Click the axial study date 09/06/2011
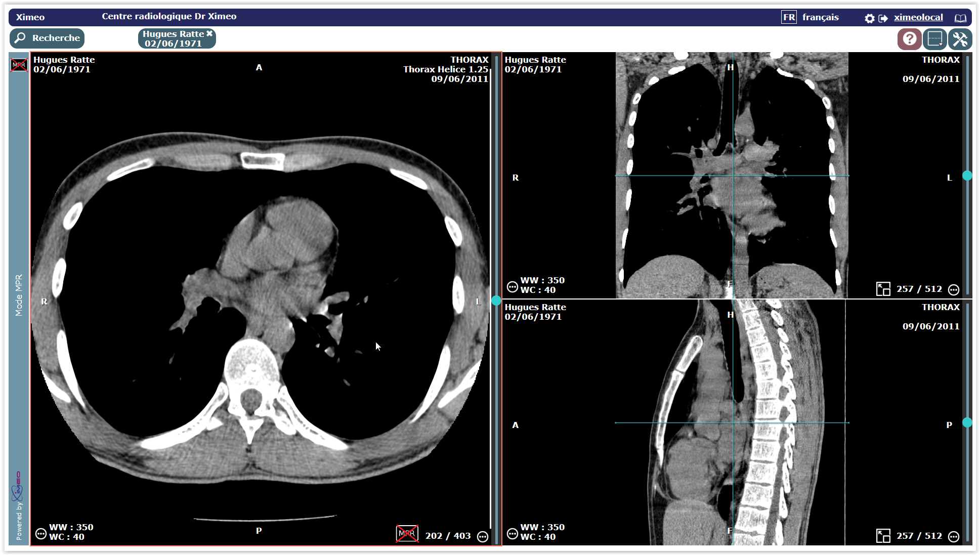 459,79
